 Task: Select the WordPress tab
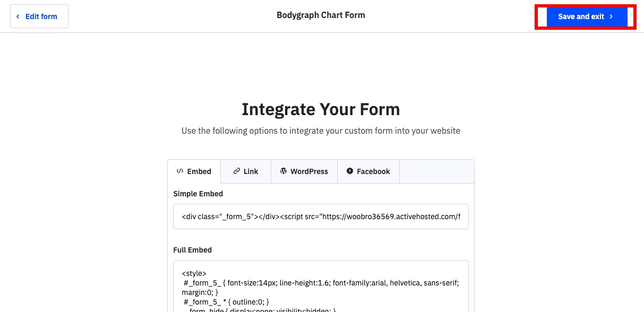point(304,171)
